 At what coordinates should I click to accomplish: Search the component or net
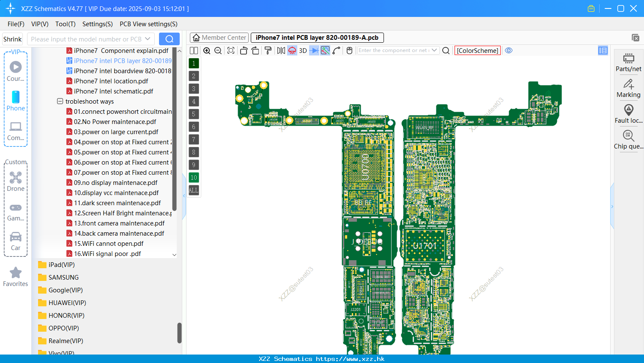click(x=446, y=50)
